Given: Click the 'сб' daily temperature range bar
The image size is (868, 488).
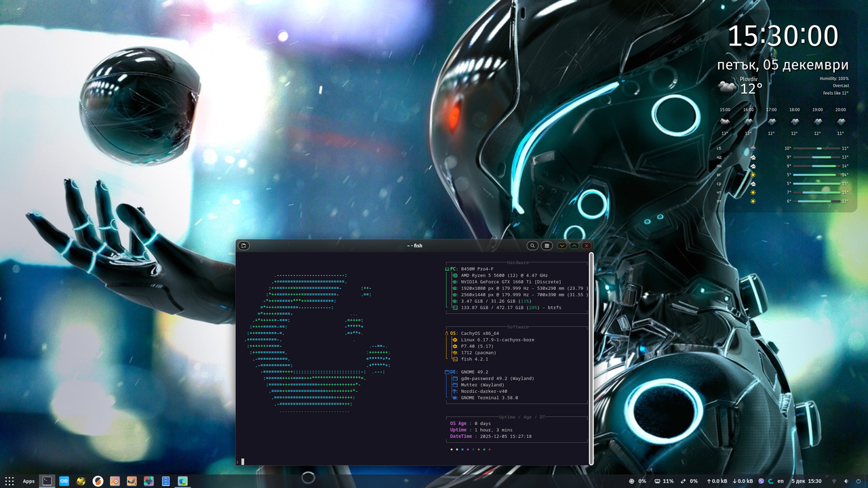Looking at the screenshot, I should [x=816, y=148].
